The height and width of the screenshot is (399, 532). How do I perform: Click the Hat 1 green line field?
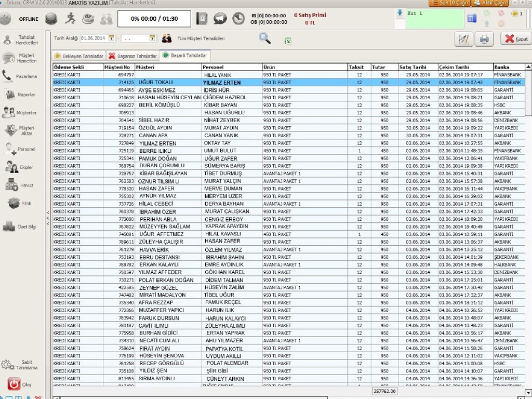pos(435,19)
